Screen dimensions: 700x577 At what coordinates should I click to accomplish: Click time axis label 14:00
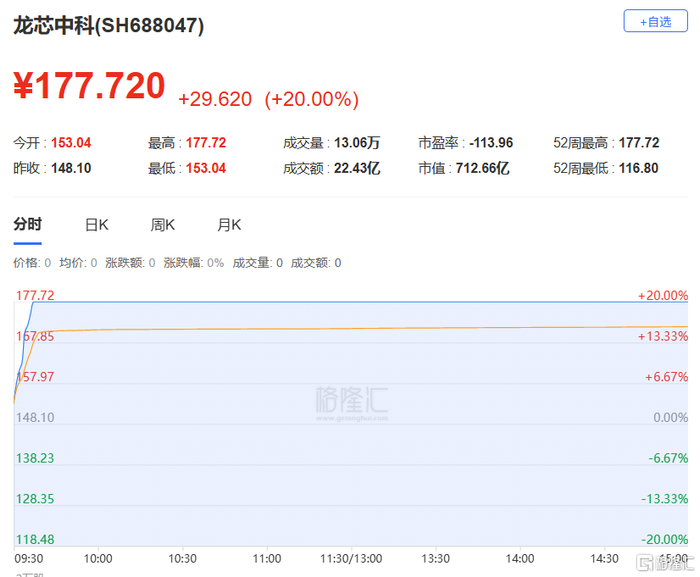click(x=520, y=559)
